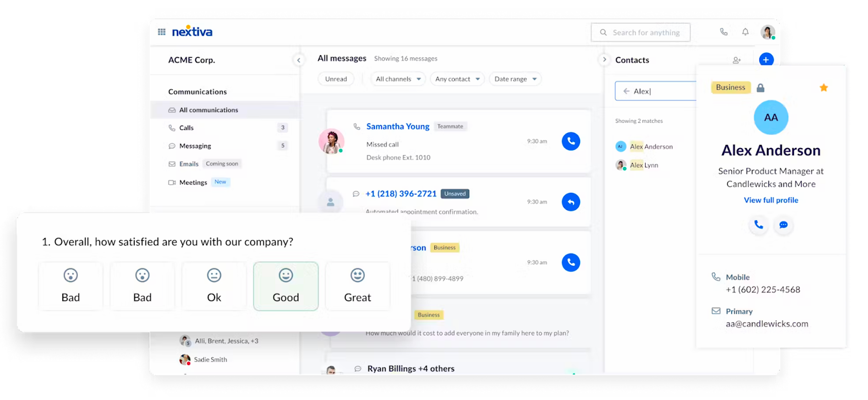
Task: Open the apps grid menu icon
Action: click(x=161, y=32)
